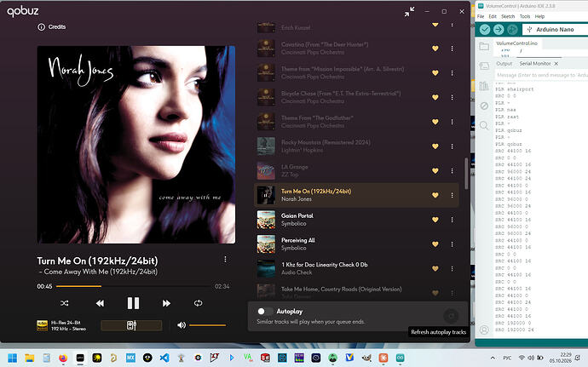Open Visual Studio Code from taskbar
This screenshot has height=367, width=588.
(x=164, y=358)
